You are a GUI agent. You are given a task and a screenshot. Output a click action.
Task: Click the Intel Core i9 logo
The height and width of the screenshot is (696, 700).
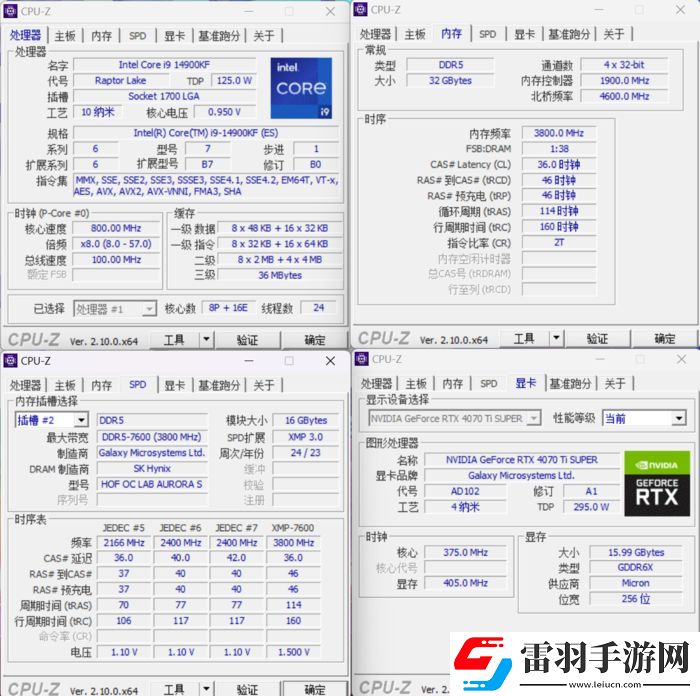[301, 88]
